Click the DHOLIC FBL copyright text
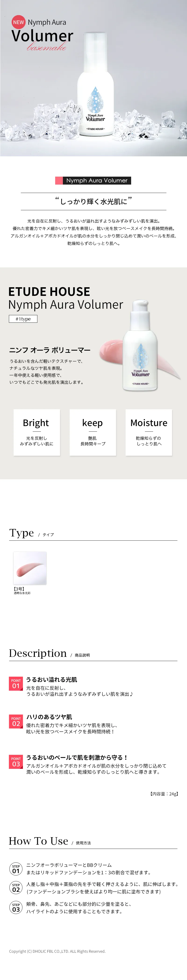This screenshot has width=187, height=980. (57, 951)
